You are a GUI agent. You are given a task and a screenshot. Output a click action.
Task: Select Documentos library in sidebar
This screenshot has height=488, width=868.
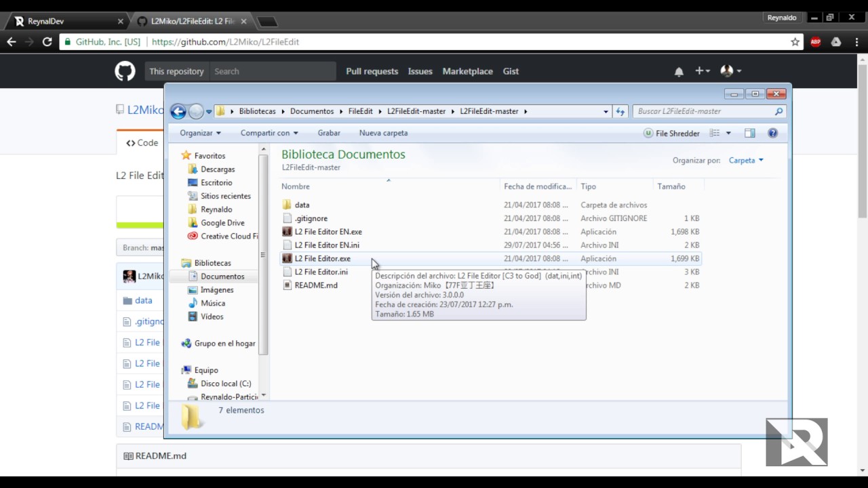pyautogui.click(x=222, y=277)
